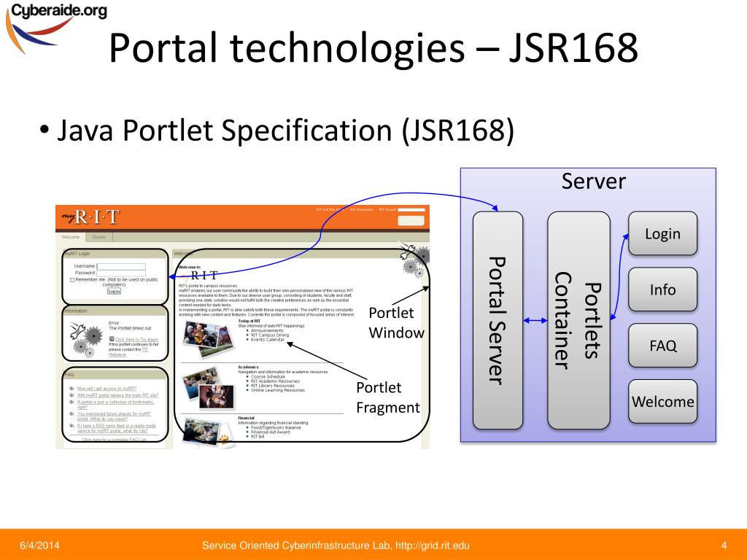Open FAQ 'Will myRIT portal replace the main RIT site?'
The height and width of the screenshot is (560, 747).
click(117, 395)
